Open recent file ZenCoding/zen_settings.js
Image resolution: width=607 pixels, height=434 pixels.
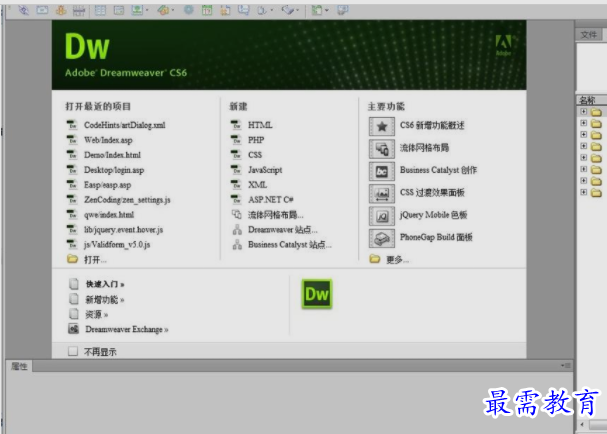(127, 200)
